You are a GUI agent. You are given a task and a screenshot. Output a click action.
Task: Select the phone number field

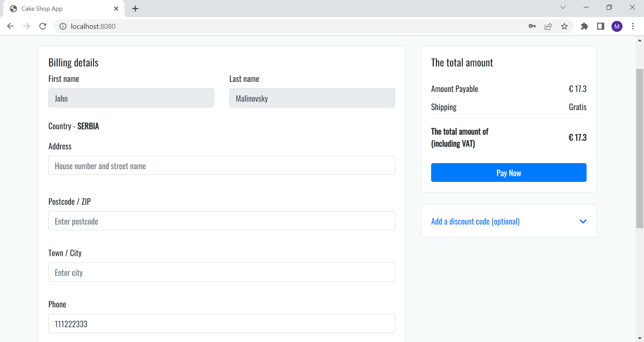click(222, 324)
